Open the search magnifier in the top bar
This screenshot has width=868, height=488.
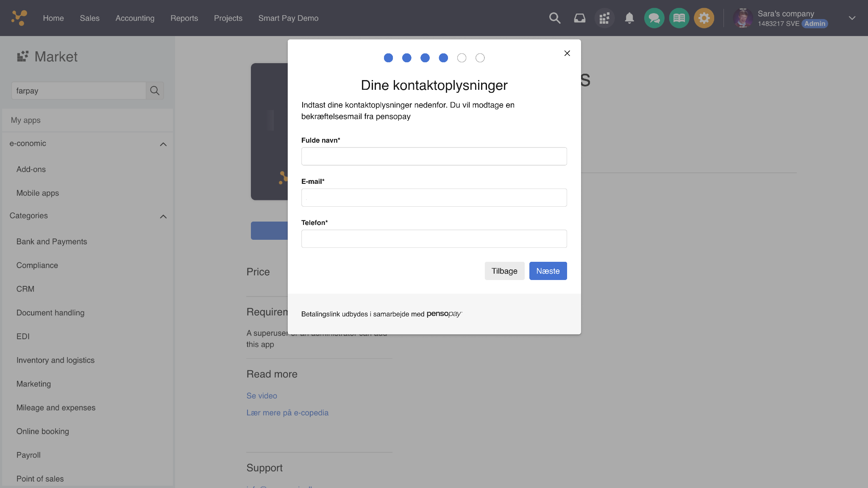point(554,18)
